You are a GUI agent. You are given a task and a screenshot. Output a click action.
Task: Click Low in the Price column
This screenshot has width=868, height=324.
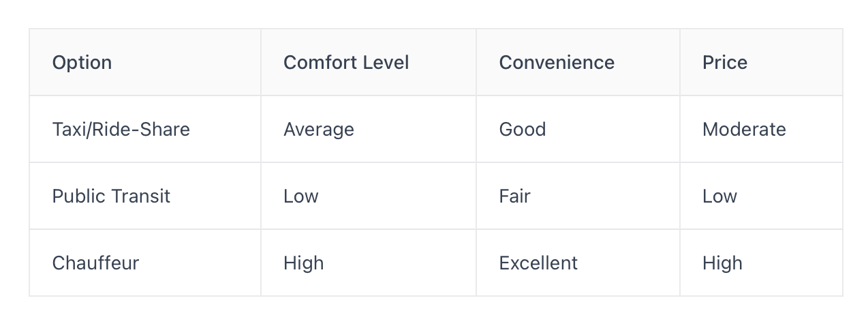pos(720,196)
